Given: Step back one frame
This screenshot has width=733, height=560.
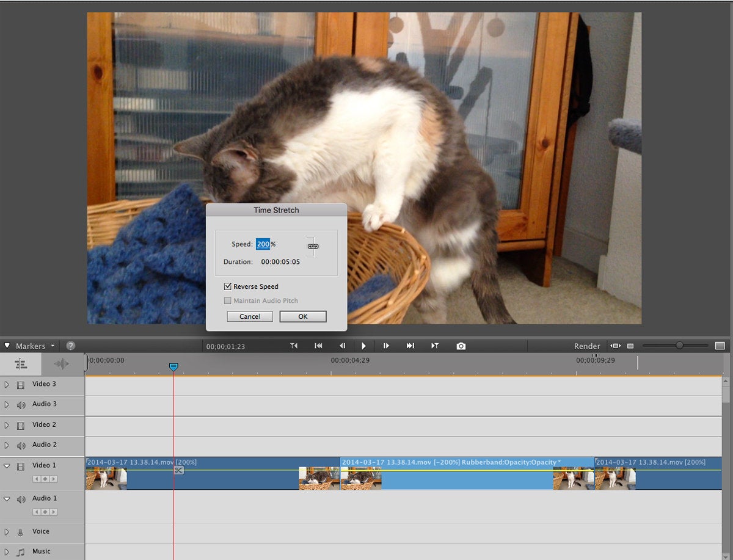Looking at the screenshot, I should pos(343,346).
